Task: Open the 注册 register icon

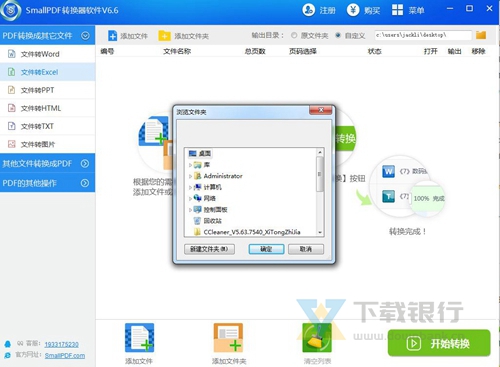Action: click(309, 10)
